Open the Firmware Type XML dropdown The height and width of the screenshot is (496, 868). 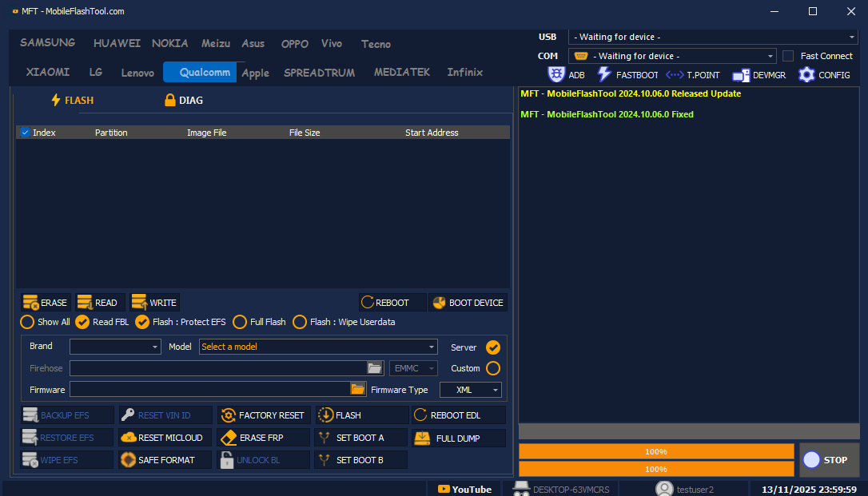[471, 390]
